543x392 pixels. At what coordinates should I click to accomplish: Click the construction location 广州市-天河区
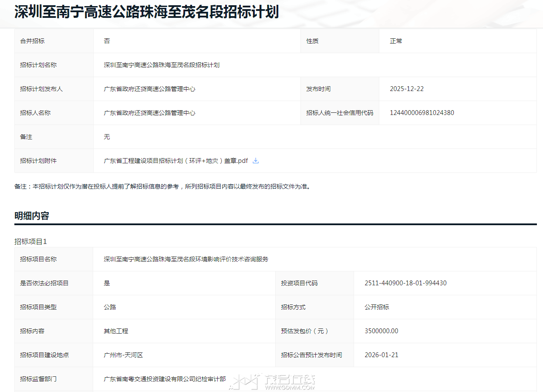tap(123, 355)
